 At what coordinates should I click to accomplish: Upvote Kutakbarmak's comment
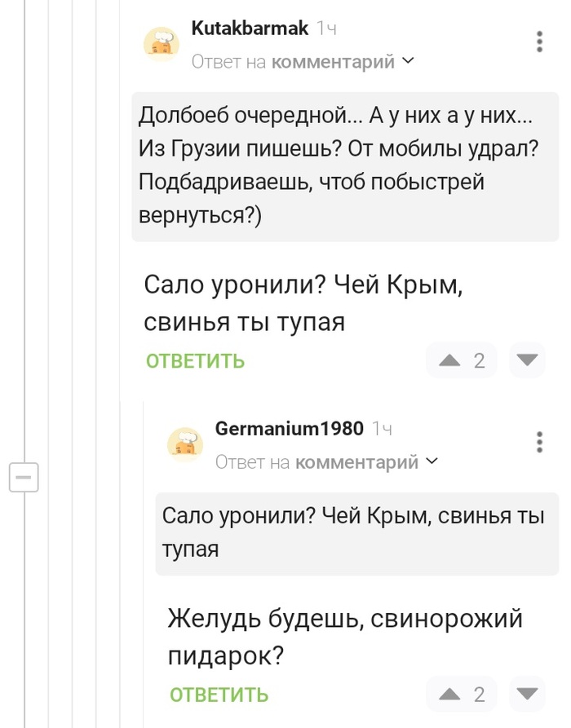(450, 360)
